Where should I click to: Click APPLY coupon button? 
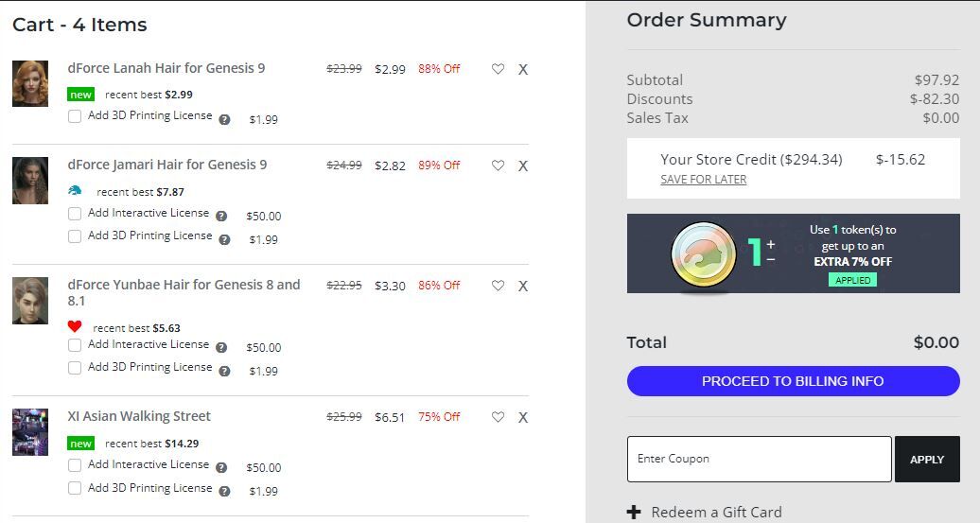(927, 460)
